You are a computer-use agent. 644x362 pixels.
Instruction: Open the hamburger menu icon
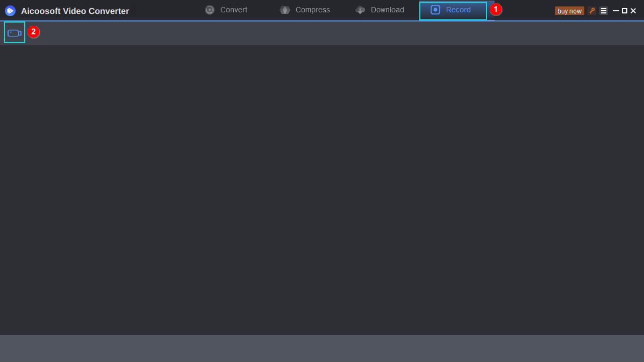click(x=603, y=11)
